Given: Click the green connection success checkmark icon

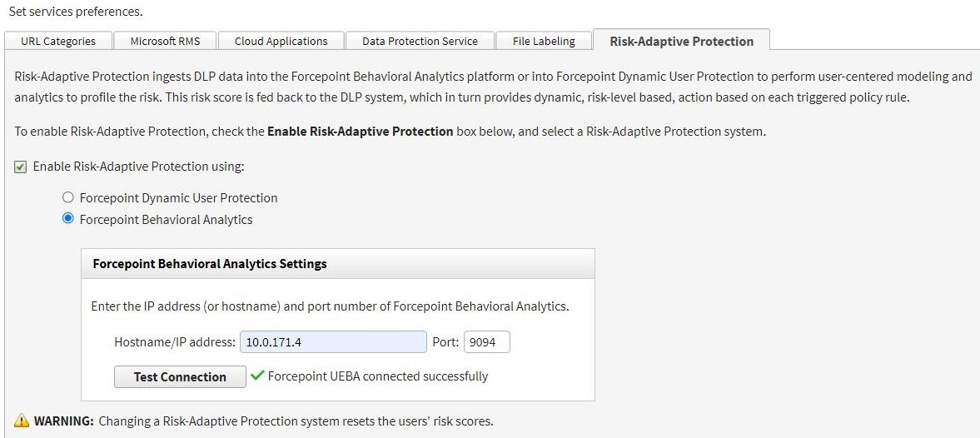Looking at the screenshot, I should pyautogui.click(x=257, y=376).
